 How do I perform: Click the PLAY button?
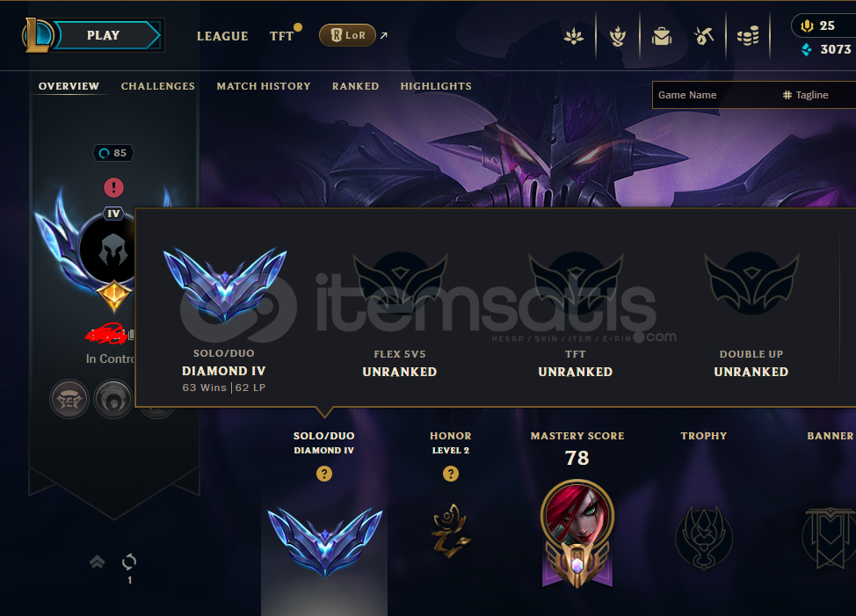(103, 35)
